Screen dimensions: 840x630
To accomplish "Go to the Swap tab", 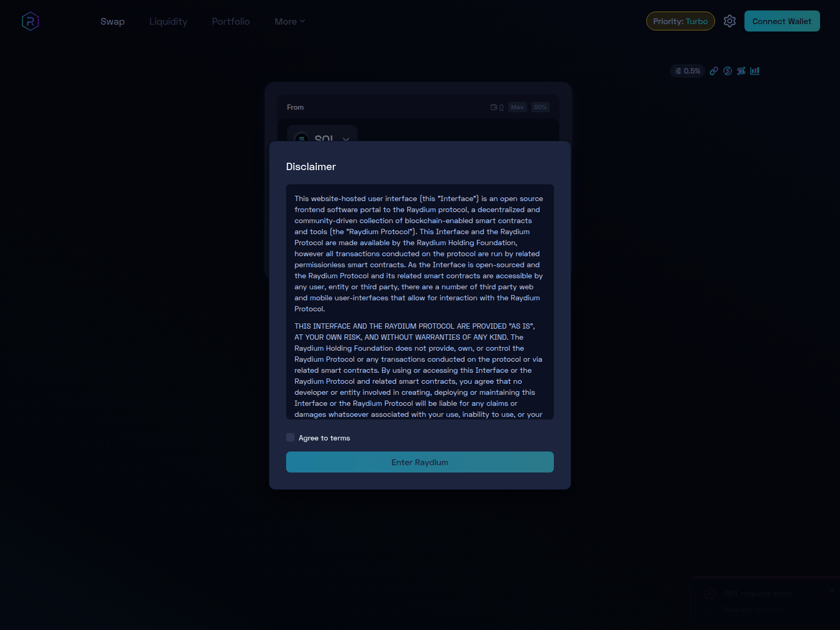I will 112,22.
